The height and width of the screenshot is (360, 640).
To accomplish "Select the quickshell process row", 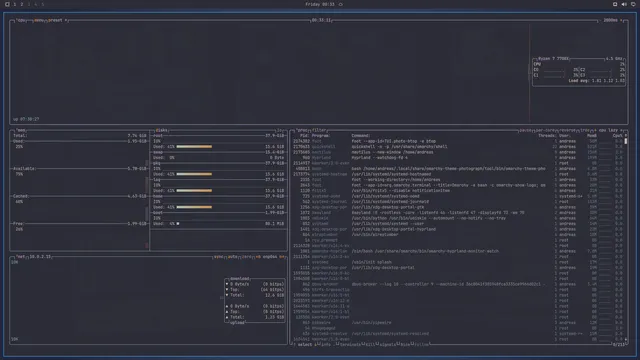I will tap(457, 147).
